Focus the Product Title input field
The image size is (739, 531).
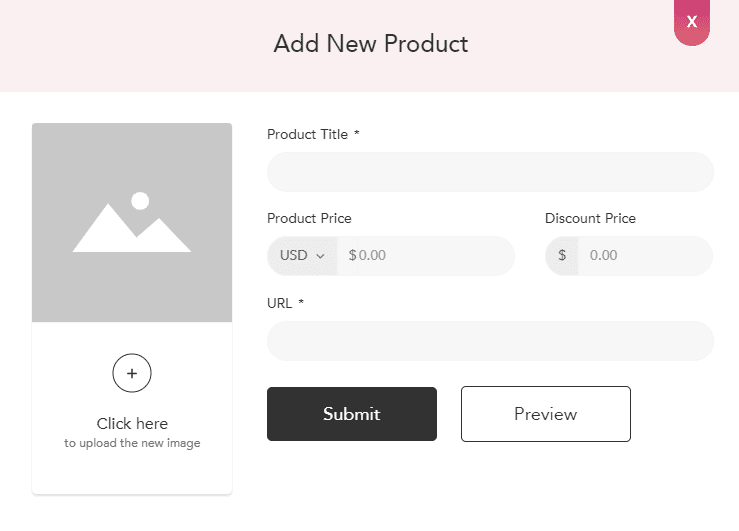pos(490,172)
